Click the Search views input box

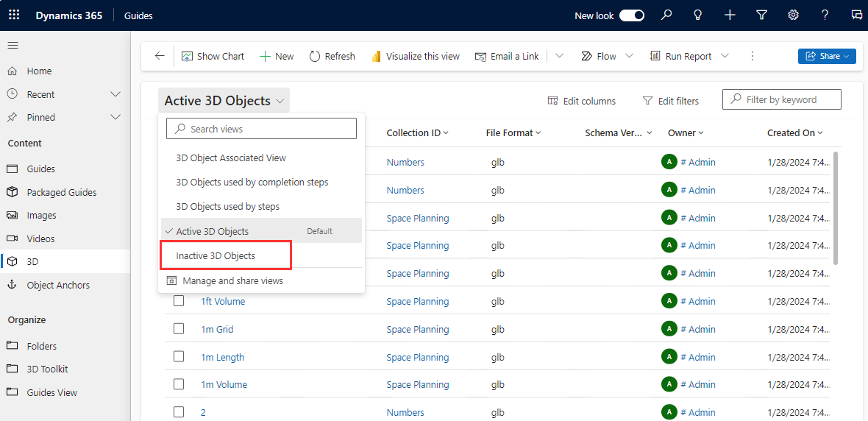tap(261, 129)
